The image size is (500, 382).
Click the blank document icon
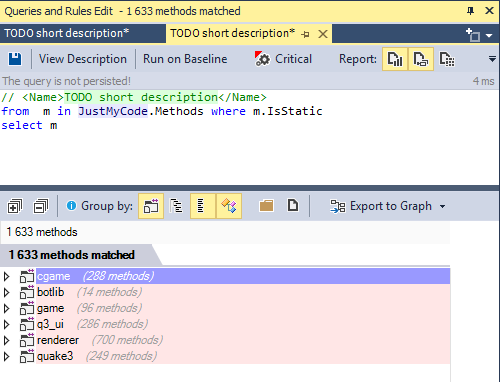click(293, 205)
